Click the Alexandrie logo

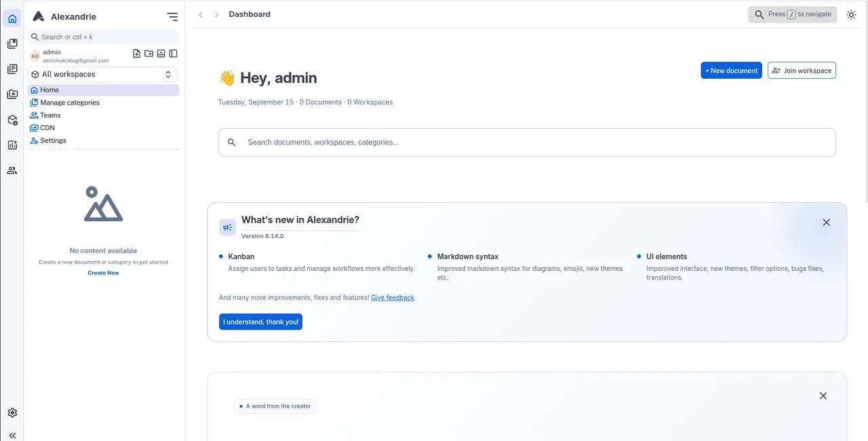tap(39, 16)
